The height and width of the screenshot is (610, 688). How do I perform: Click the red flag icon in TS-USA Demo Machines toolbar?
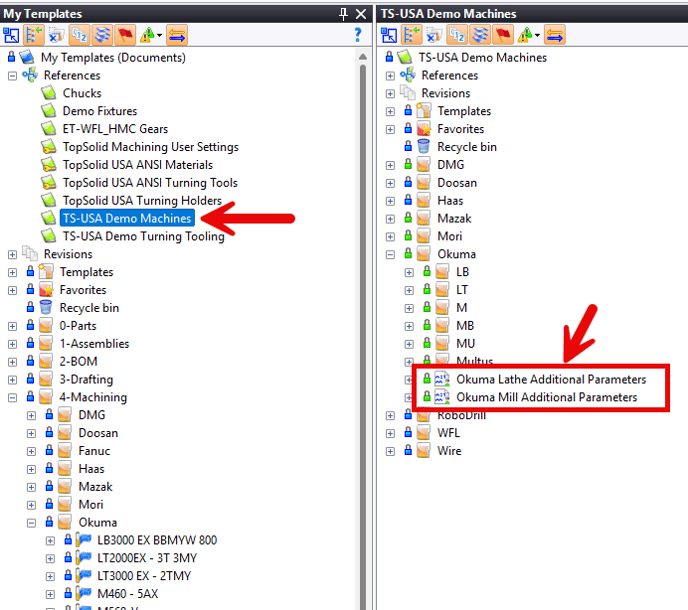(503, 35)
